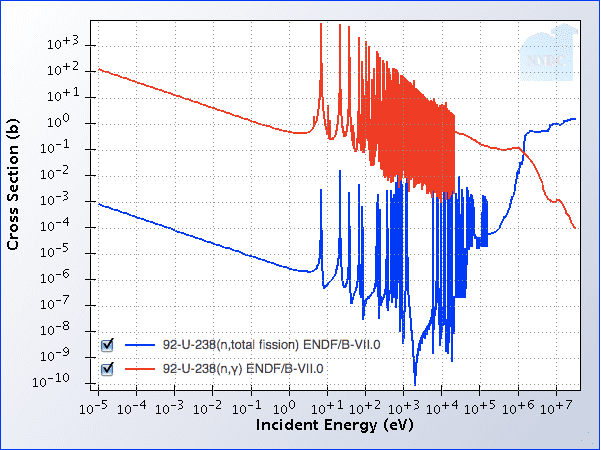Click the red (n,γ) legend line
Image resolution: width=601 pixels, height=450 pixels.
[x=140, y=369]
